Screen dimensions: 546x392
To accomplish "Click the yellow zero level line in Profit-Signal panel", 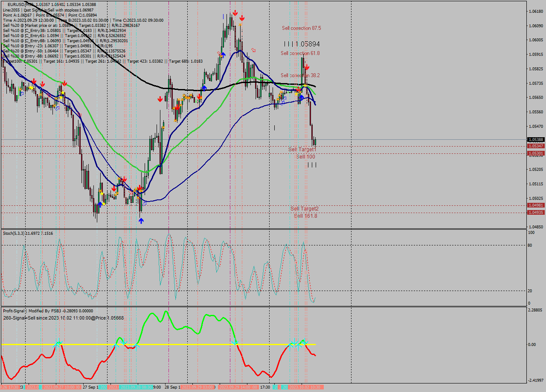I will [x=171, y=343].
